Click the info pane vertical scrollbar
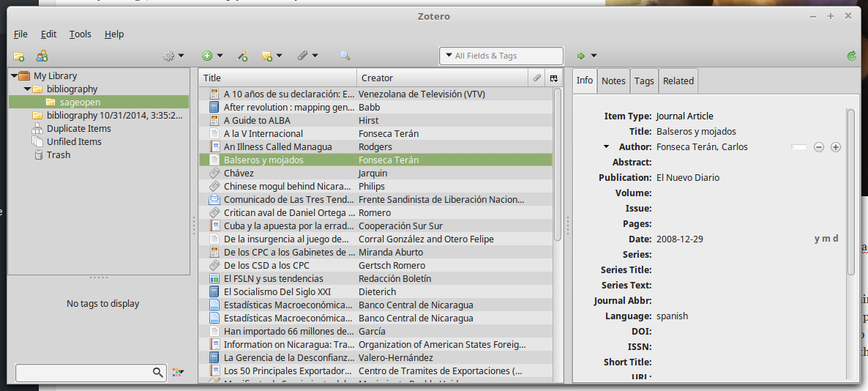 851,192
